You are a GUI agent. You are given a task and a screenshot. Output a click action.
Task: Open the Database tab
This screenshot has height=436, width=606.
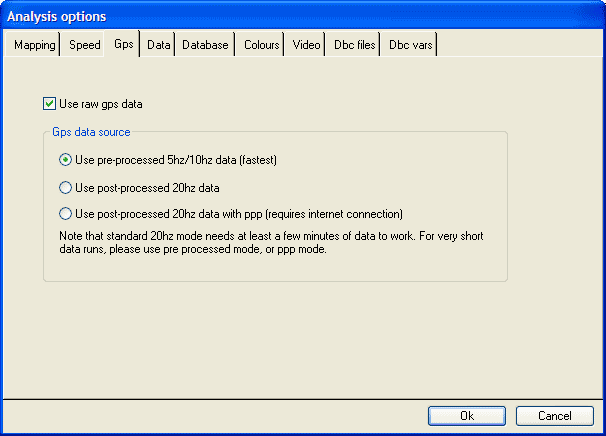tap(205, 45)
